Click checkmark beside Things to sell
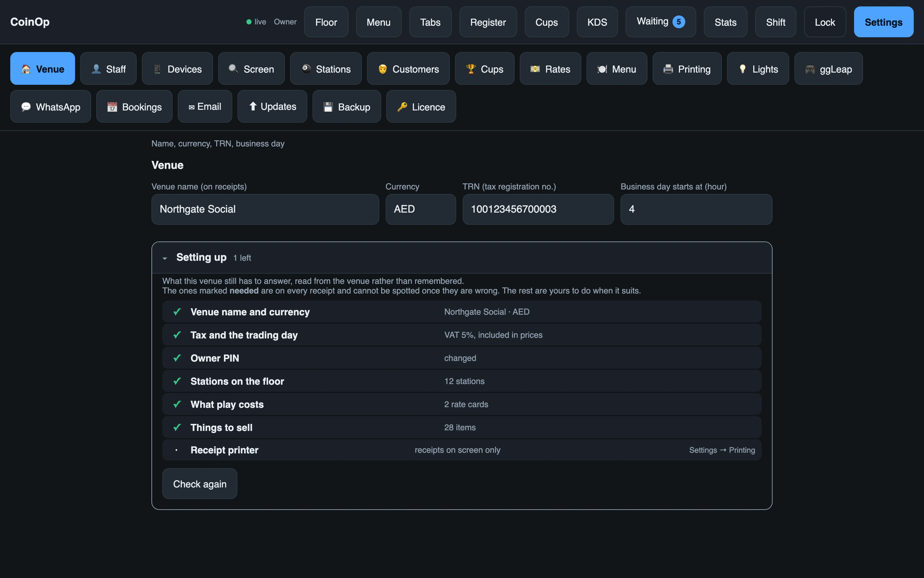This screenshot has height=578, width=924. point(177,427)
